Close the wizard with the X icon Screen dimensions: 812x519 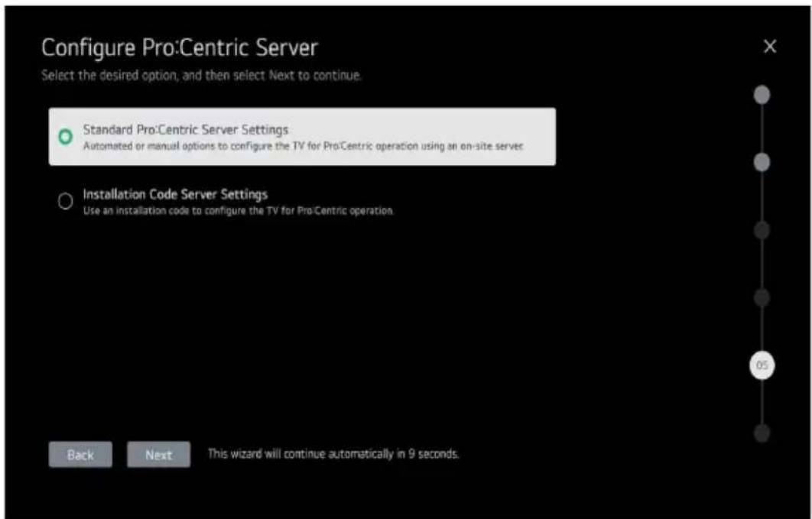[x=770, y=47]
